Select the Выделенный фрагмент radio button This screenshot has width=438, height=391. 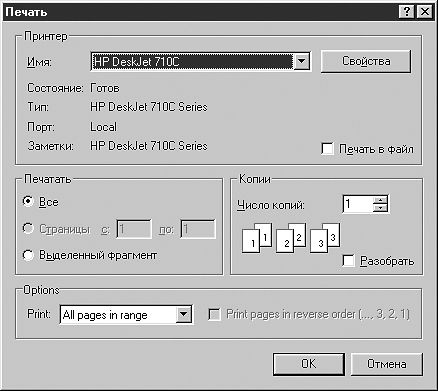click(x=28, y=255)
